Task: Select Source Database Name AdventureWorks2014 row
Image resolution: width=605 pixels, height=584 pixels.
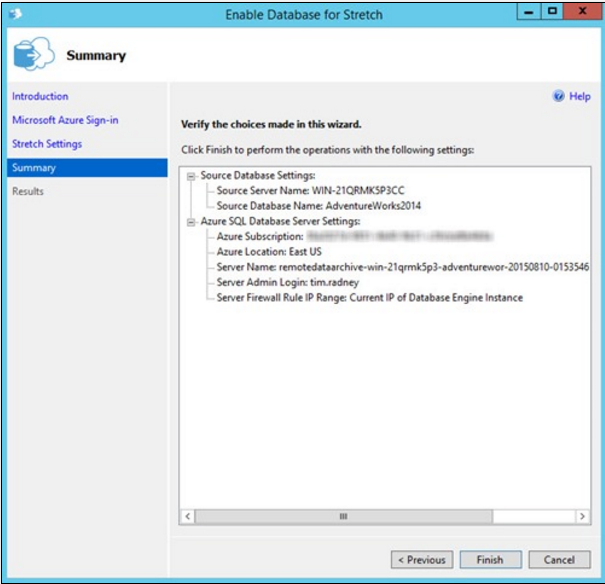Action: pyautogui.click(x=318, y=206)
